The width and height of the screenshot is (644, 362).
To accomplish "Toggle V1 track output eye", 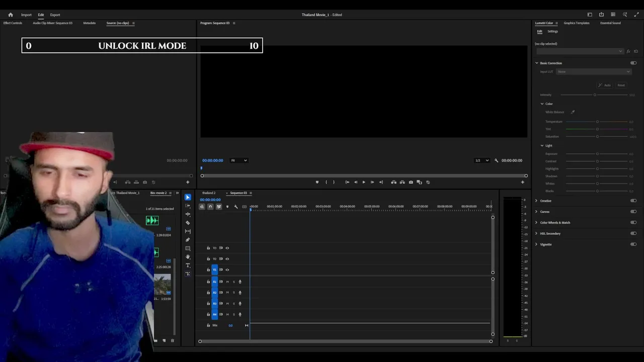I will (x=227, y=270).
